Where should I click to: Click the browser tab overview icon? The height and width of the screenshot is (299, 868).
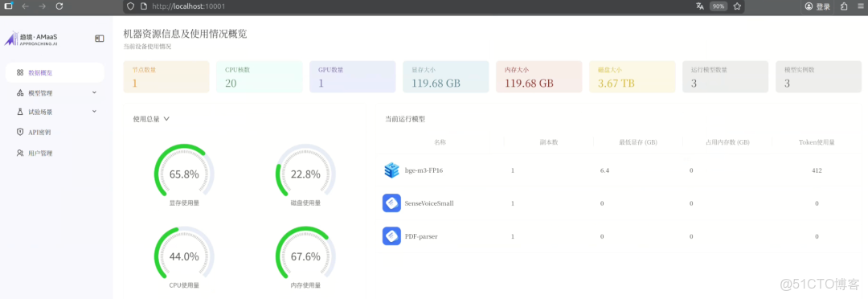(x=8, y=6)
